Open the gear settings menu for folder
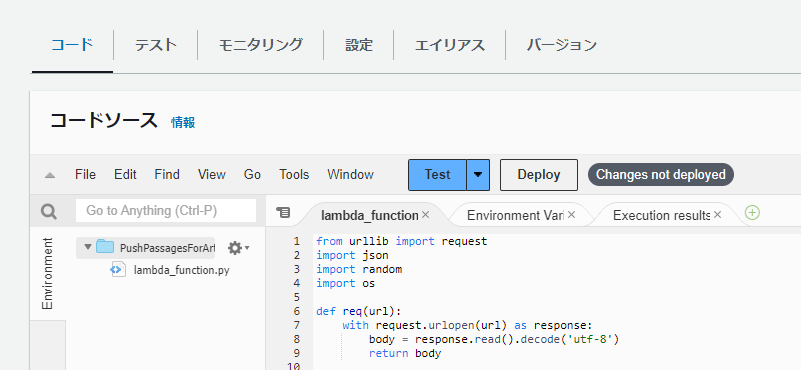 pos(238,248)
